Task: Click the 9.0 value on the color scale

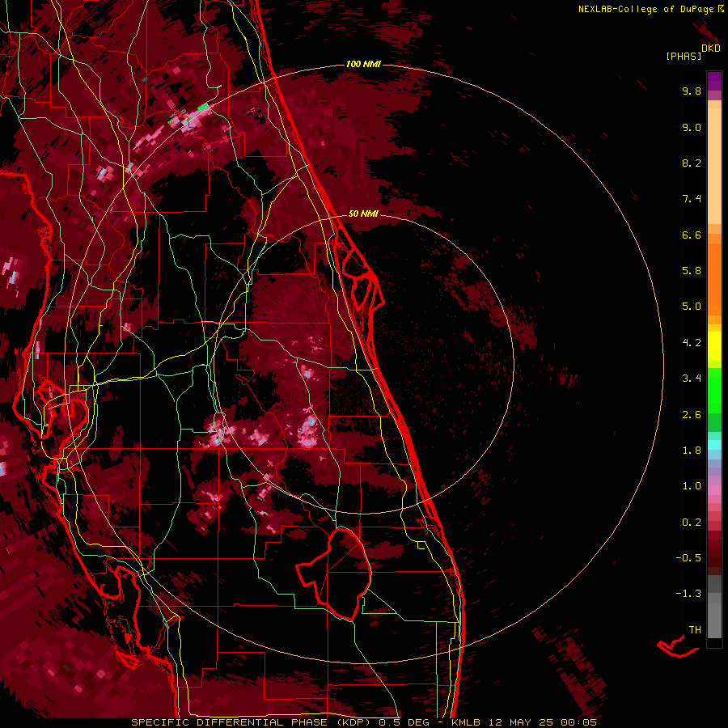Action: point(692,127)
